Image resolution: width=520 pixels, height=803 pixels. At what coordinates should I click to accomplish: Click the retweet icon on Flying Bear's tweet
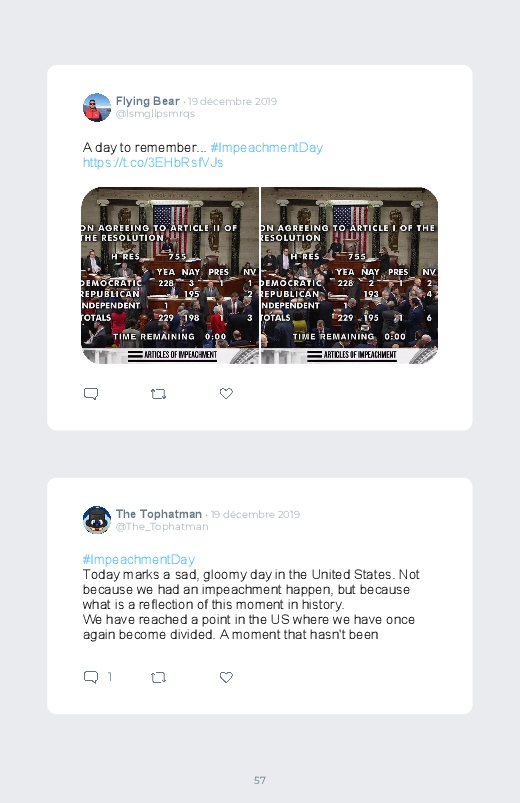158,394
